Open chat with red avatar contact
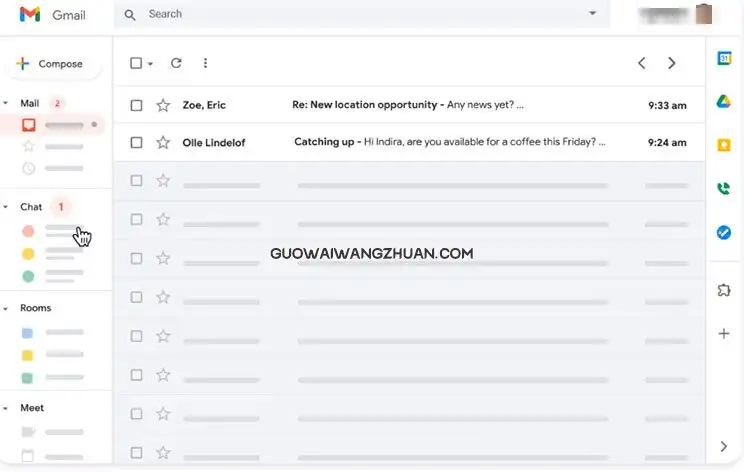 (28, 231)
